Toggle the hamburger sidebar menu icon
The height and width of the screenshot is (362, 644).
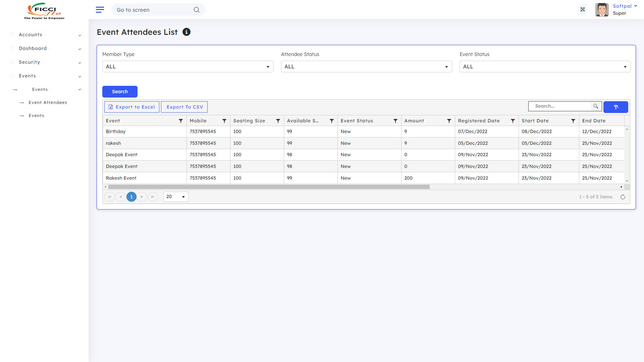[x=100, y=10]
